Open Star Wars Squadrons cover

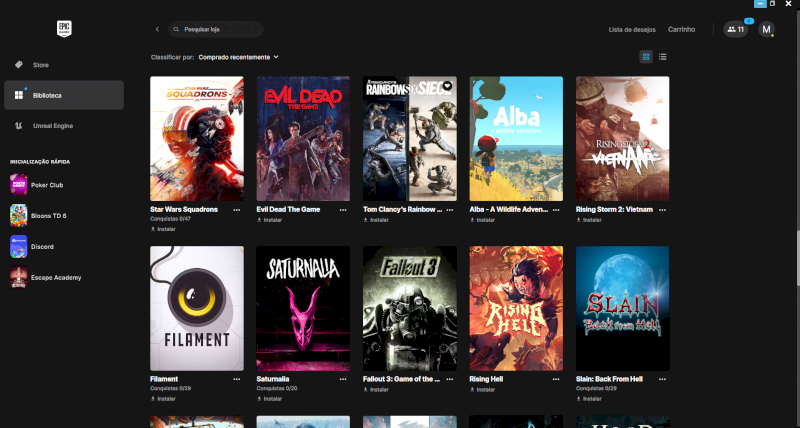click(x=197, y=138)
